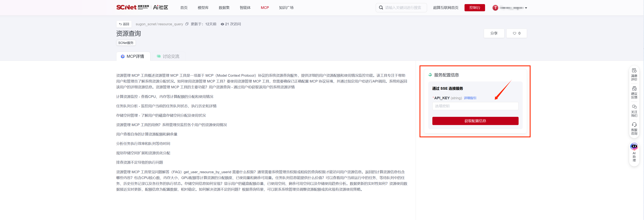Focus the API_KEY 选填密钥 input field

[475, 106]
